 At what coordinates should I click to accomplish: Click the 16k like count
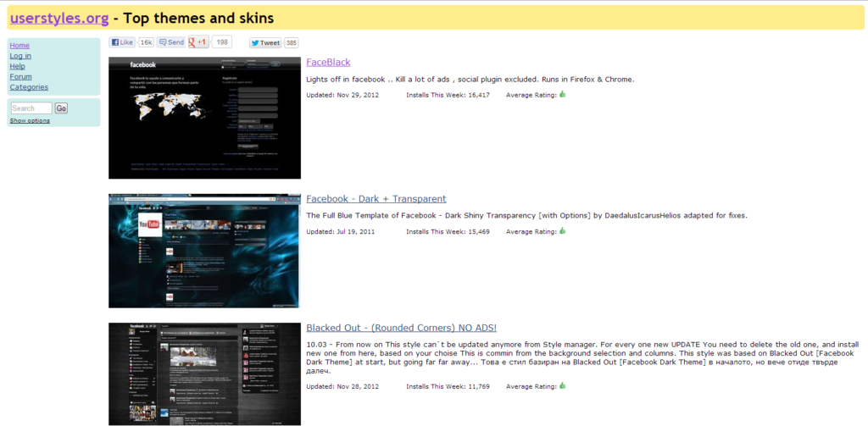[x=146, y=42]
